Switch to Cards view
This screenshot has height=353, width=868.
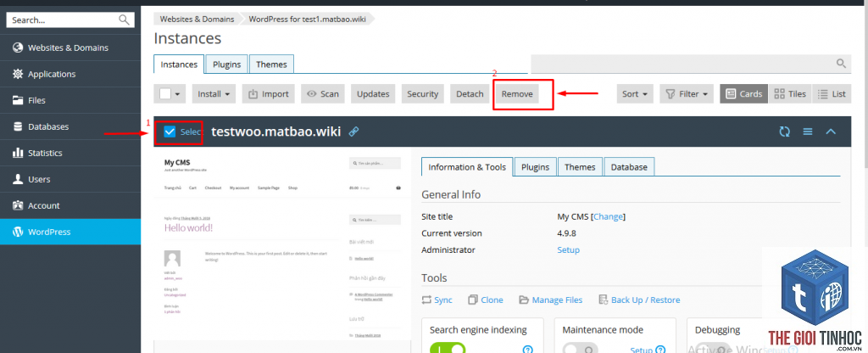744,93
